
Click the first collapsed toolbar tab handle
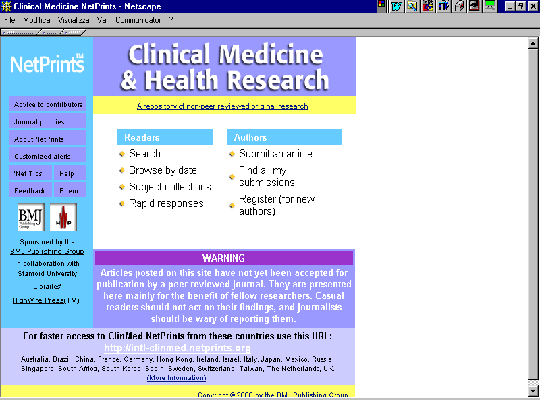tap(19, 33)
